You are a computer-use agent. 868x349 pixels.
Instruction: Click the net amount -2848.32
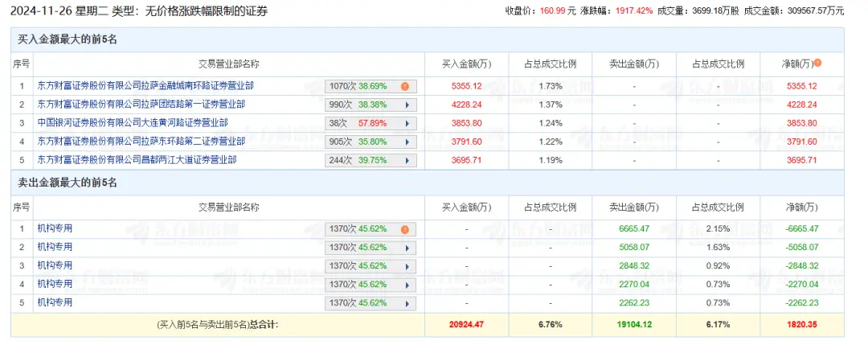[x=801, y=266]
